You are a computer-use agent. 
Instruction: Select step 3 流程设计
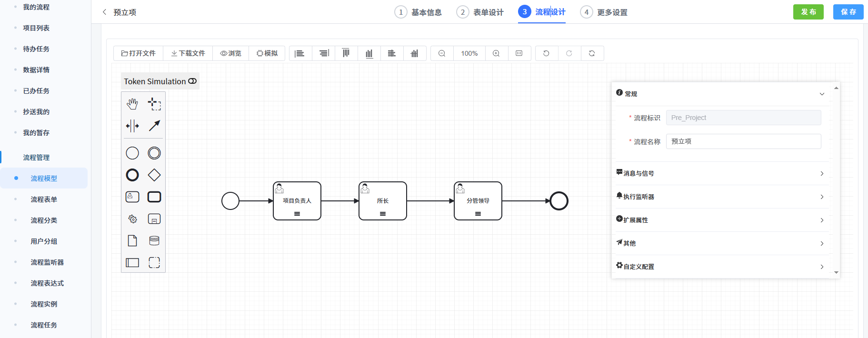coord(542,12)
